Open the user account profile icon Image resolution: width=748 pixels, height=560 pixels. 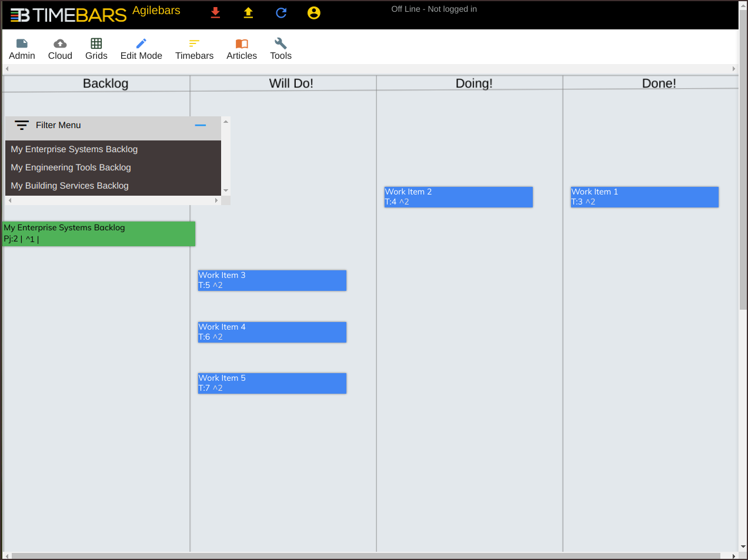click(x=314, y=13)
